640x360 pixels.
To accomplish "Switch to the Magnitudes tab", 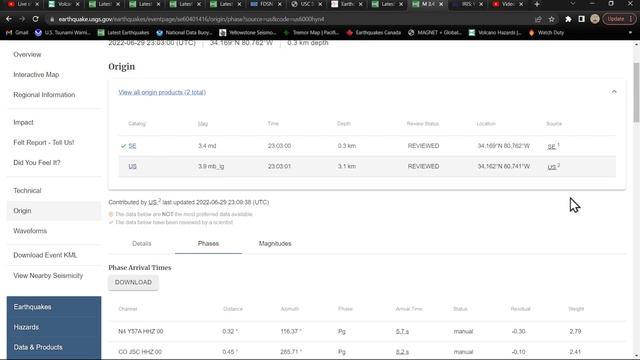I will [x=275, y=244].
